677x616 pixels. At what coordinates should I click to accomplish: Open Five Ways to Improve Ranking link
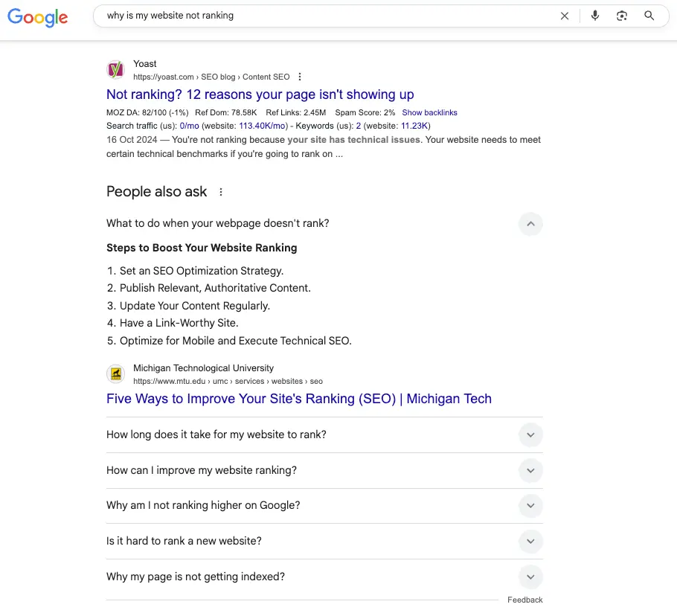click(299, 399)
